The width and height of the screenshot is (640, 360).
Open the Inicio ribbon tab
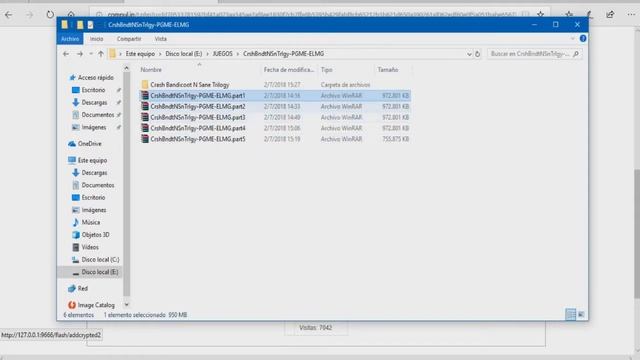pyautogui.click(x=96, y=39)
